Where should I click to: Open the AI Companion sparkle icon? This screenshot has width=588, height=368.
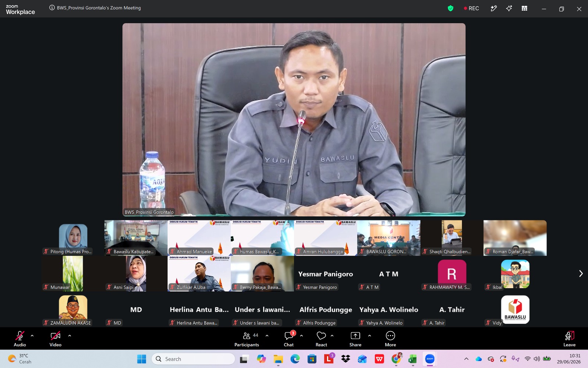(509, 8)
